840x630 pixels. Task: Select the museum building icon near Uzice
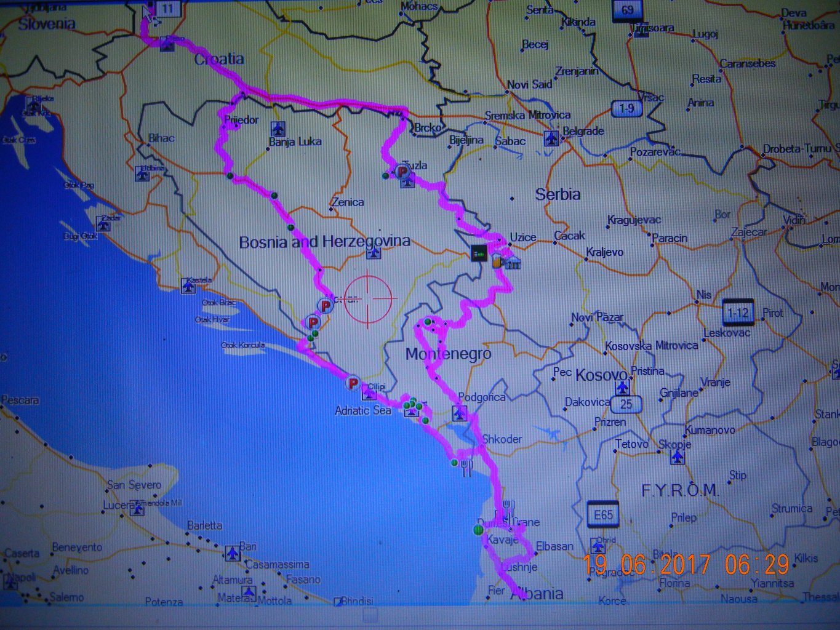[513, 263]
